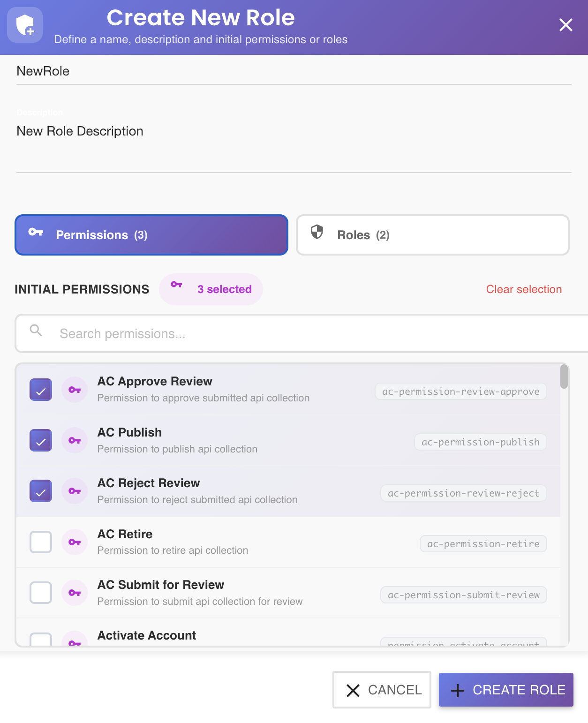Screen dimensions: 588x723
Task: Click 'Permission to approve submitted api collection' description
Action: [x=204, y=398]
